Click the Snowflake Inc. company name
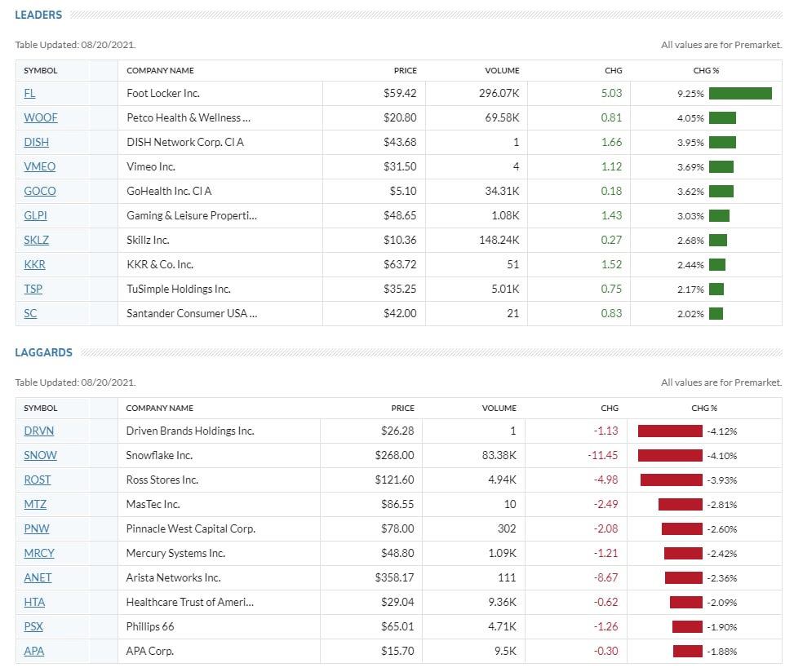The height and width of the screenshot is (672, 794). click(x=159, y=455)
